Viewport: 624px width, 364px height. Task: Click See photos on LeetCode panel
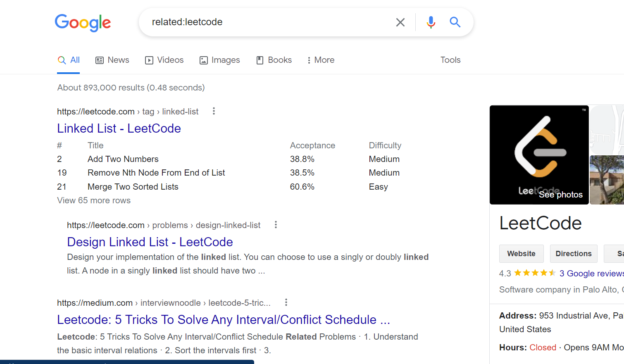[561, 195]
